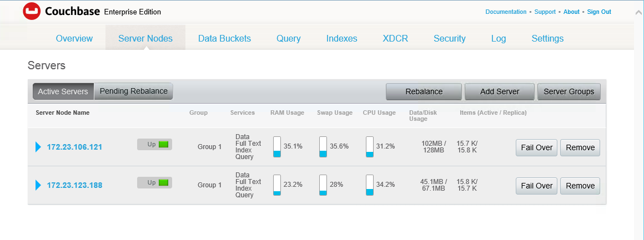Click the Servers page heading
The width and height of the screenshot is (644, 240).
coord(47,65)
